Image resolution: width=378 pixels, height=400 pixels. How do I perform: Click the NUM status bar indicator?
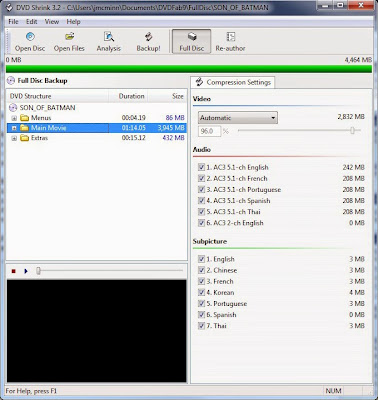coord(333,391)
